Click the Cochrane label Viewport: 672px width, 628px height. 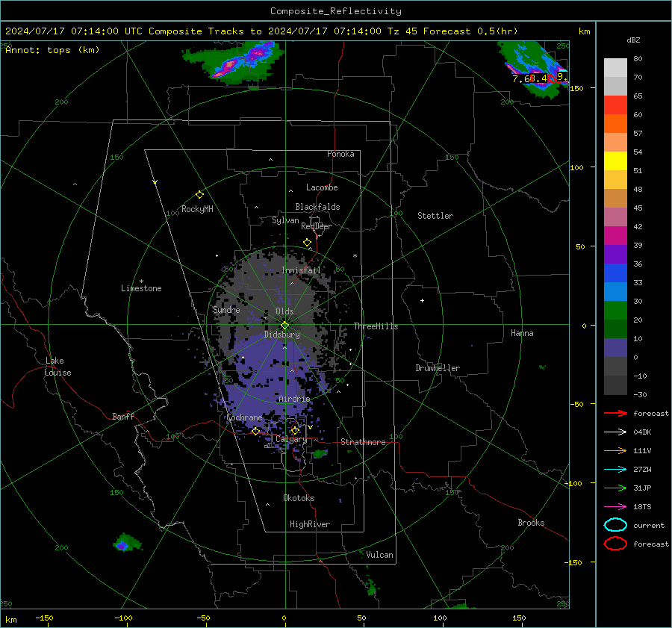click(244, 417)
